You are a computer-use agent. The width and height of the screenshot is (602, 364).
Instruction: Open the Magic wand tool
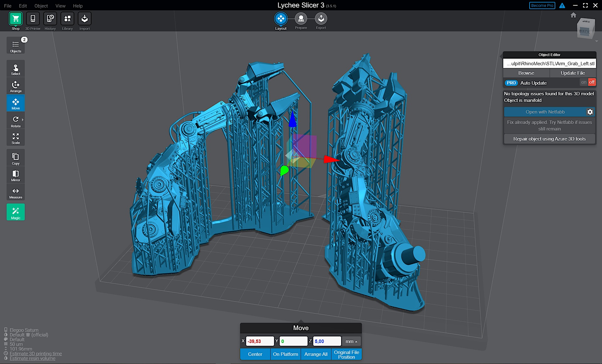click(15, 212)
